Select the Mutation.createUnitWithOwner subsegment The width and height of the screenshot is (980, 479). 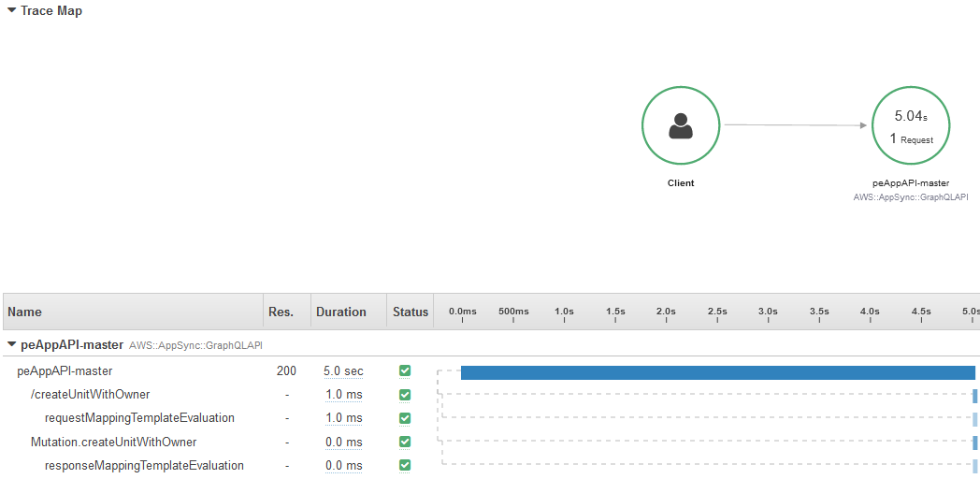click(114, 443)
